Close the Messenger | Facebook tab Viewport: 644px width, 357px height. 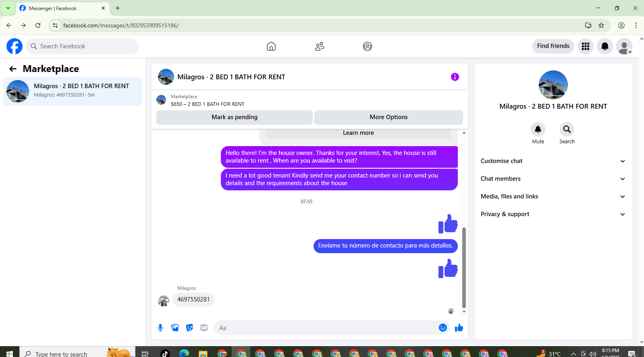(103, 8)
